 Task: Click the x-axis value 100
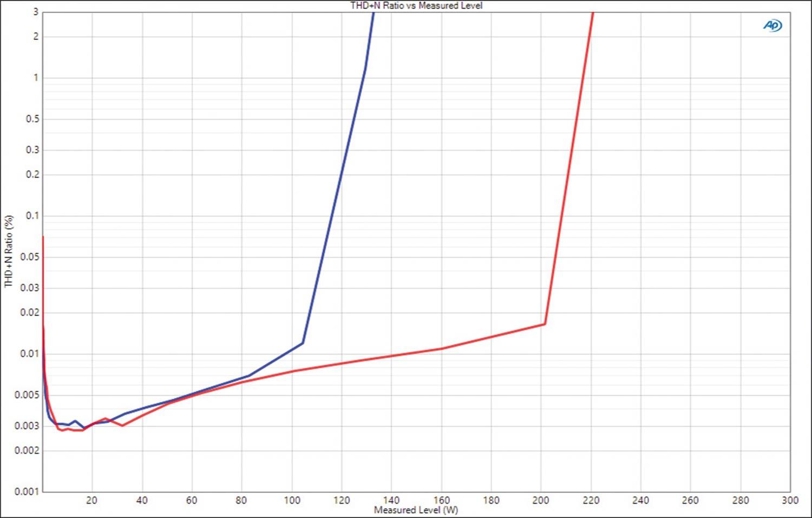pos(292,500)
